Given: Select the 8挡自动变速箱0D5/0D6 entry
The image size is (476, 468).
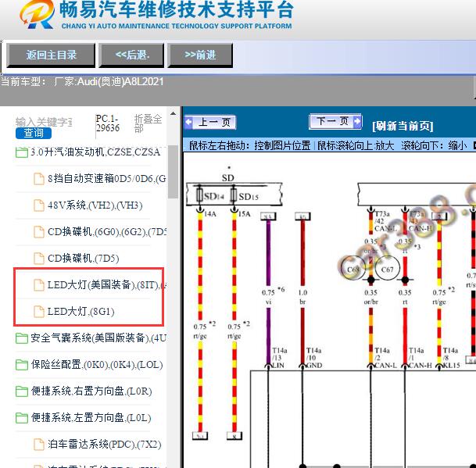Looking at the screenshot, I should pos(107,179).
